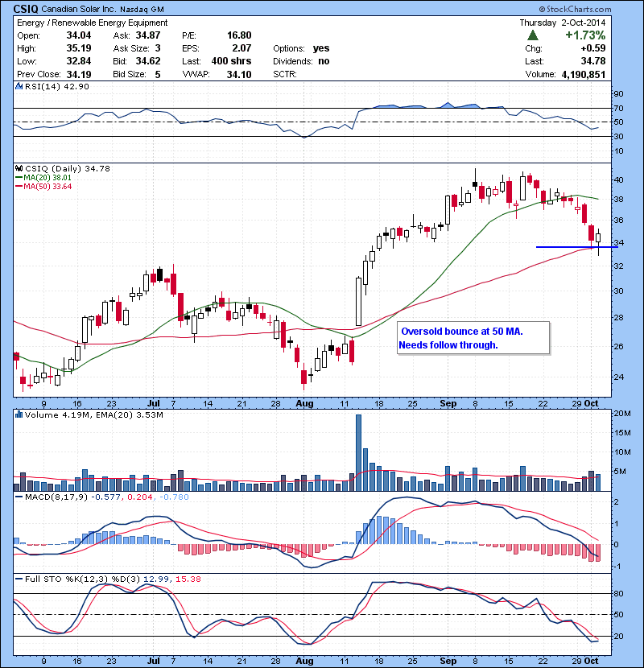Click the Options yes field

pyautogui.click(x=301, y=48)
